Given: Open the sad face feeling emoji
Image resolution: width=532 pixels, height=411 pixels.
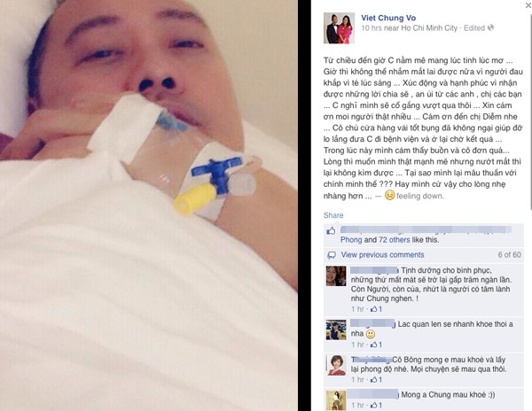Looking at the screenshot, I should (390, 195).
